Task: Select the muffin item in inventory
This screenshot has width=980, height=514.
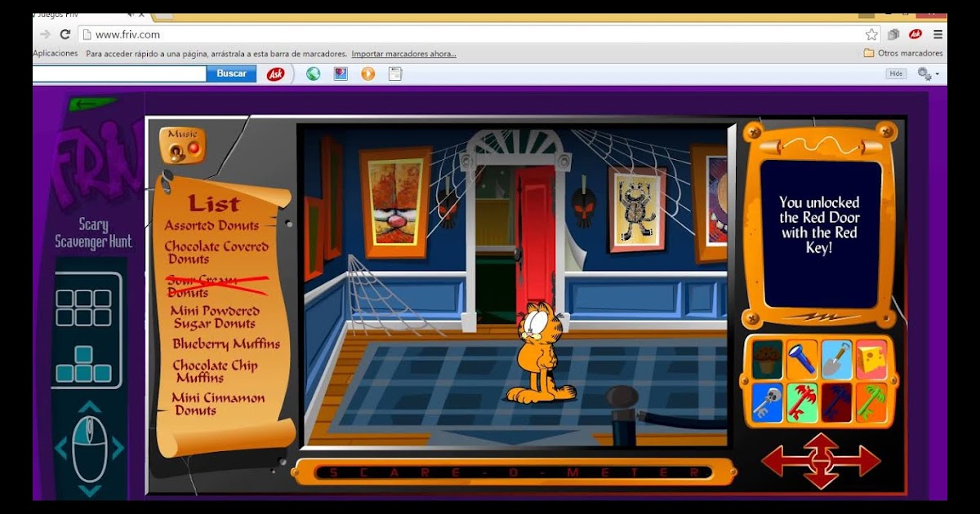Action: (x=767, y=360)
